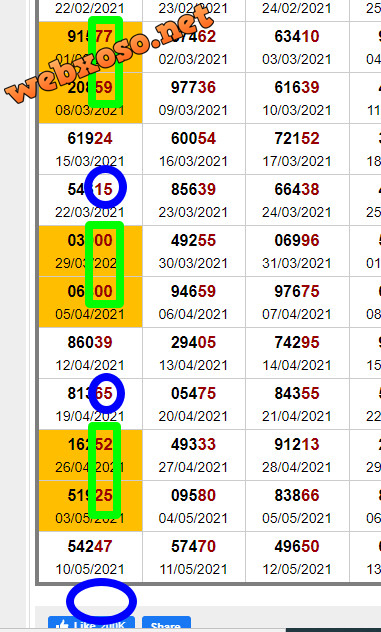Click the 86039 result dated 12/04/2021
The image size is (381, 632).
pos(90,353)
